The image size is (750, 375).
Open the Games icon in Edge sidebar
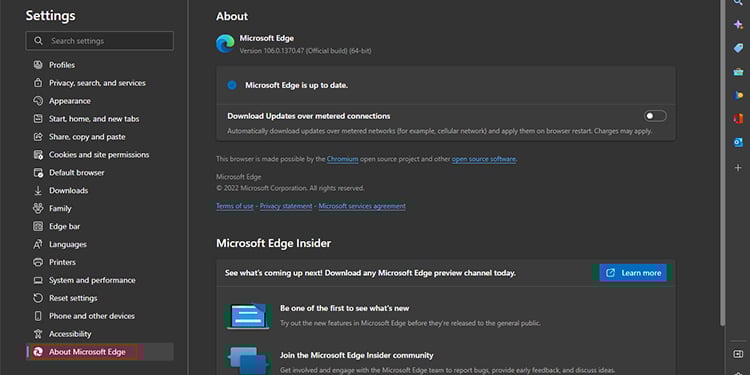(x=738, y=95)
